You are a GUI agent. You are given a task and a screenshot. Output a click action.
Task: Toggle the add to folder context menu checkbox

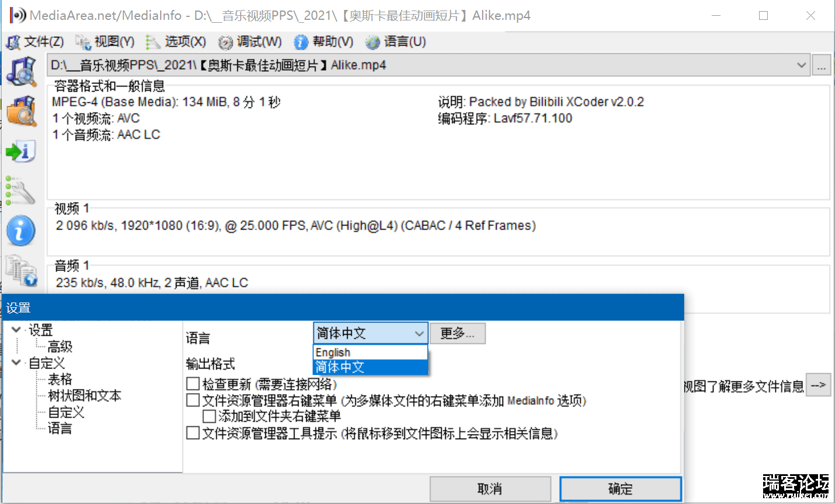click(x=209, y=416)
